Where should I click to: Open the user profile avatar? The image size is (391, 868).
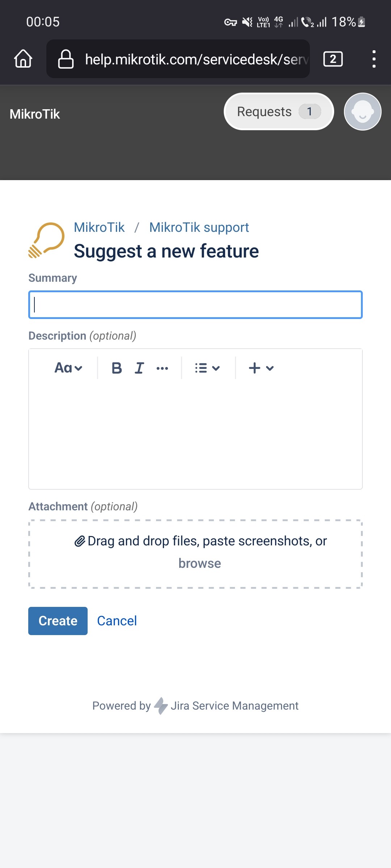(362, 112)
